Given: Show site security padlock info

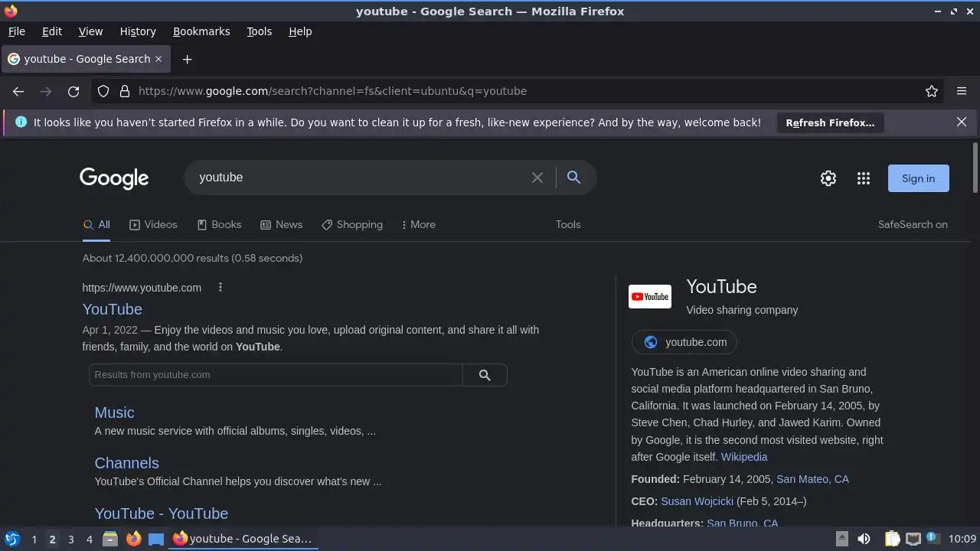Looking at the screenshot, I should 125,91.
